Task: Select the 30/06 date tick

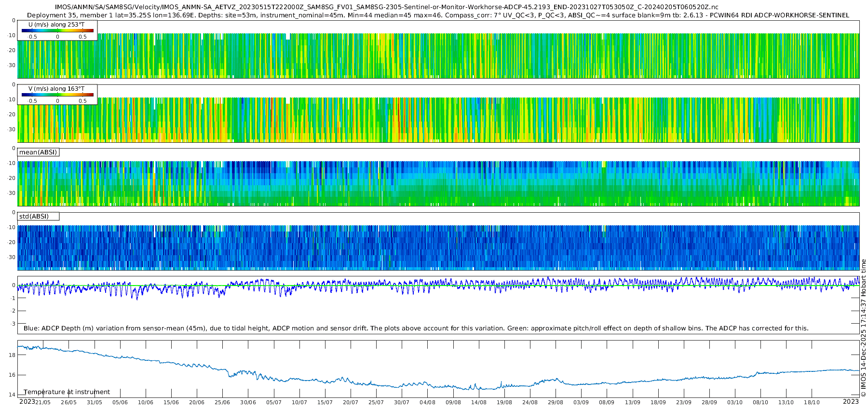Action: [248, 402]
